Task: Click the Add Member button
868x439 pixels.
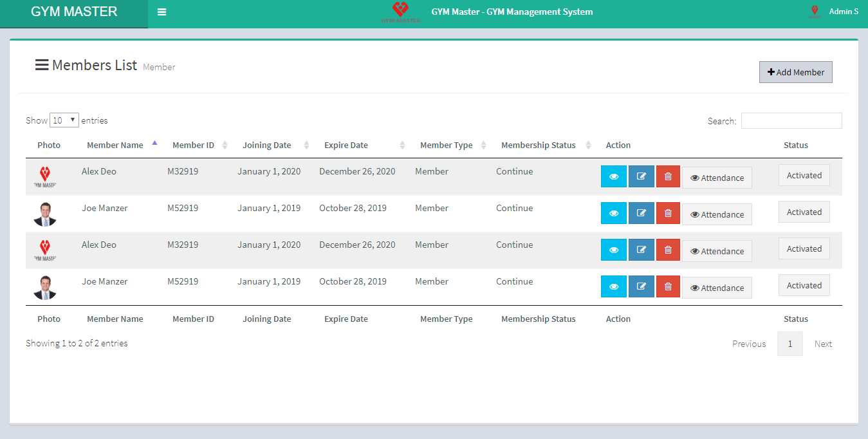Action: (795, 73)
